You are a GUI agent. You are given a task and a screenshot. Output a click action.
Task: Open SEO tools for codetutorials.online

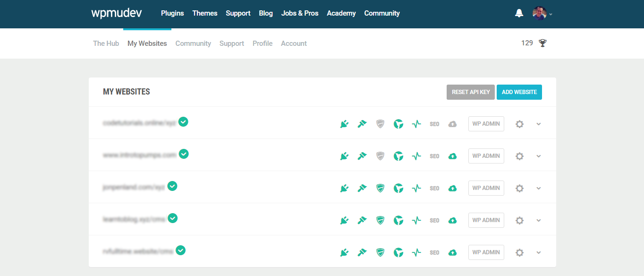click(434, 124)
